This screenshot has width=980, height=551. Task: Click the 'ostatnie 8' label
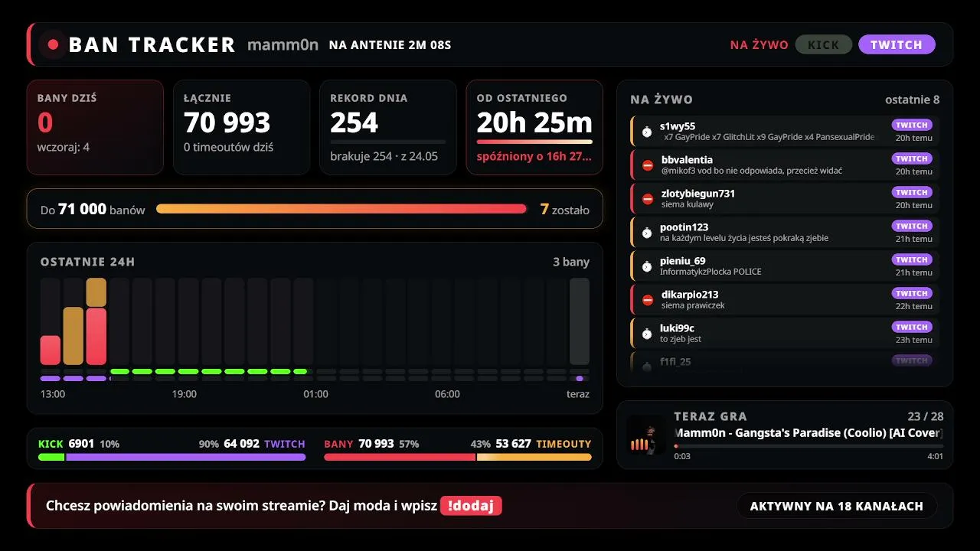[x=913, y=99]
